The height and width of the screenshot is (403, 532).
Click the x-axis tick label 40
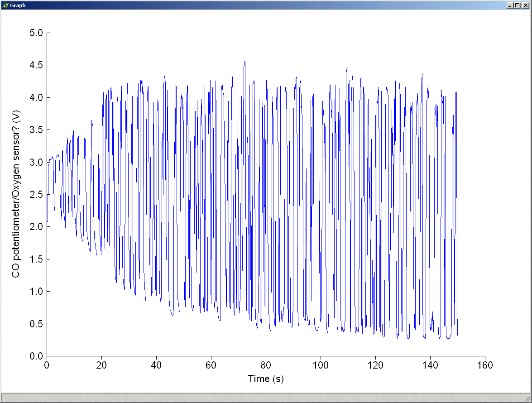tap(156, 365)
